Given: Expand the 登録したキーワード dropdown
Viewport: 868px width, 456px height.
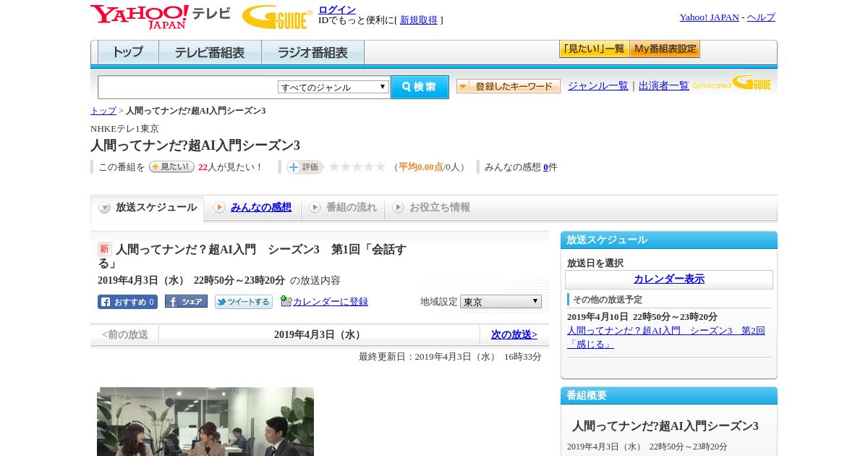Looking at the screenshot, I should coord(509,86).
